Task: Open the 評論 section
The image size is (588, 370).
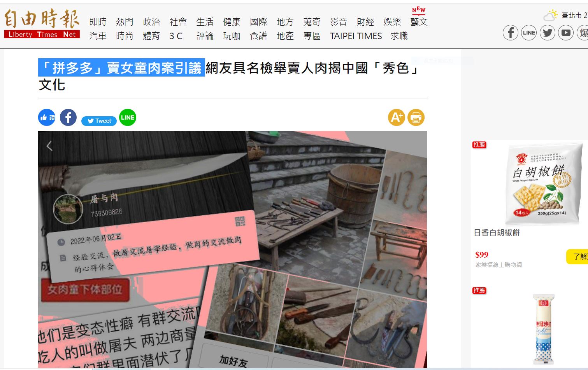Action: pyautogui.click(x=205, y=36)
